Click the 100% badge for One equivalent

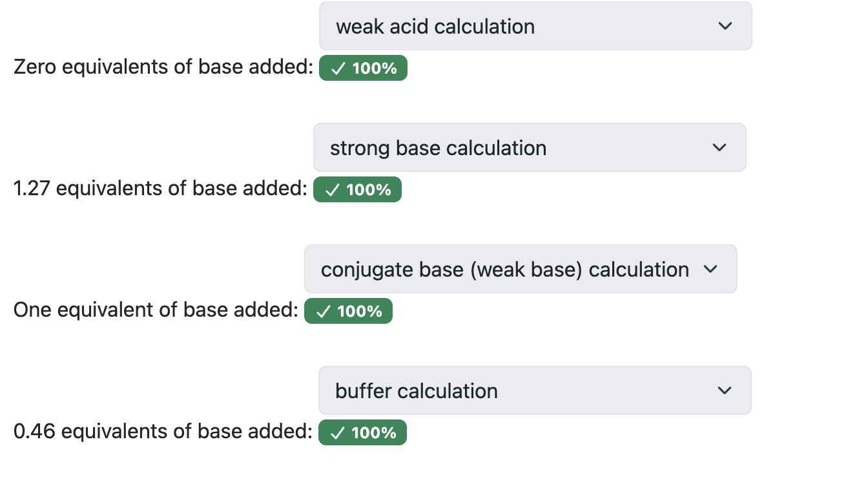coord(349,312)
